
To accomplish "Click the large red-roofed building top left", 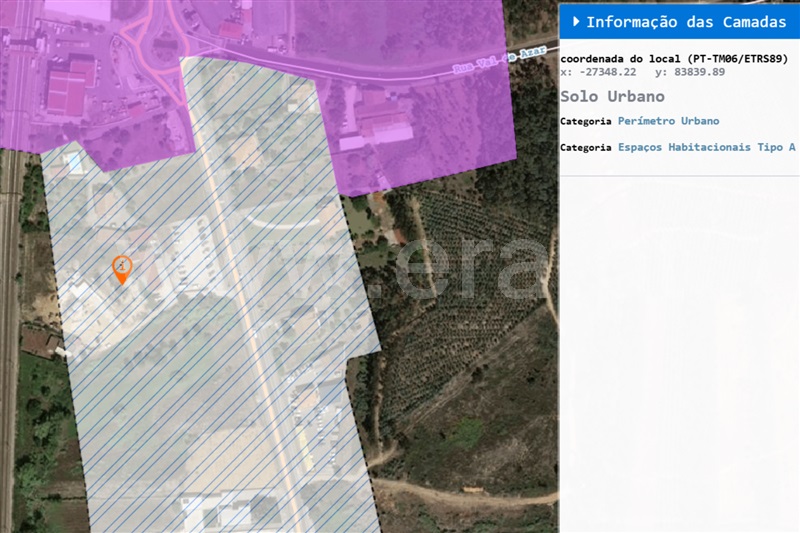I will click(70, 85).
